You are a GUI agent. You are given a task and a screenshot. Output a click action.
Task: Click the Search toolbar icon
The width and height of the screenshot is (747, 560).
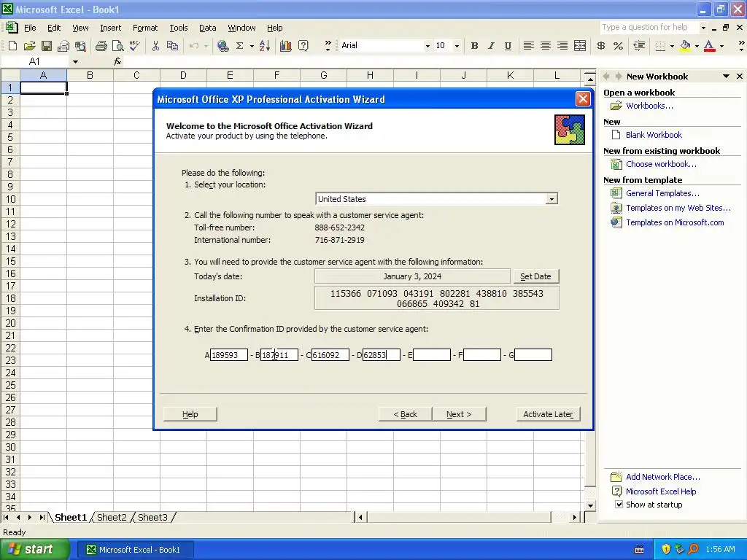tap(80, 46)
